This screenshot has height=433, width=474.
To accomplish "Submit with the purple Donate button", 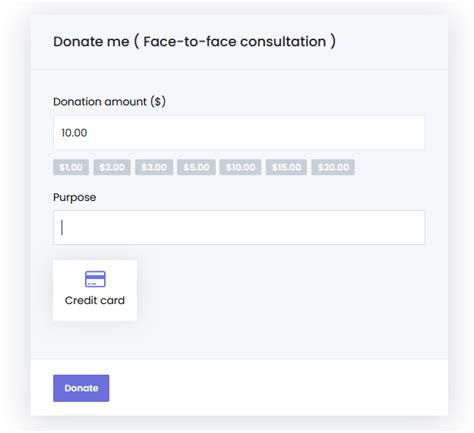I will click(x=81, y=388).
